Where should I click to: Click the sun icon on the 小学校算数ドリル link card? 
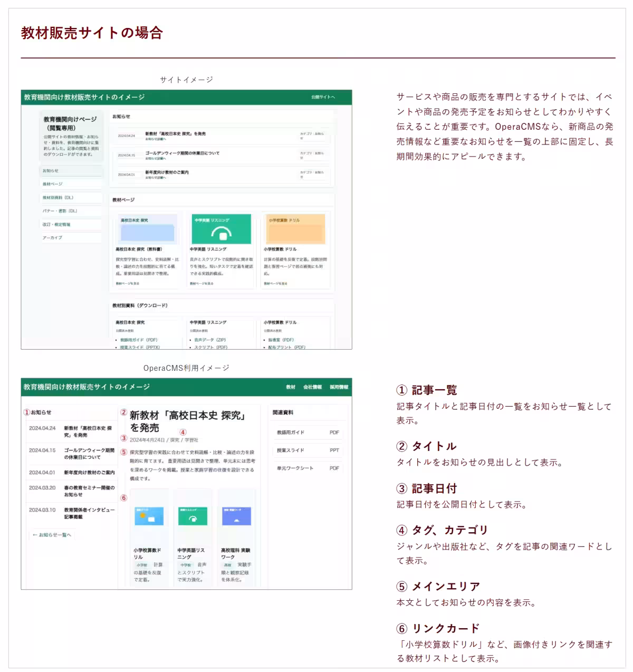[142, 515]
